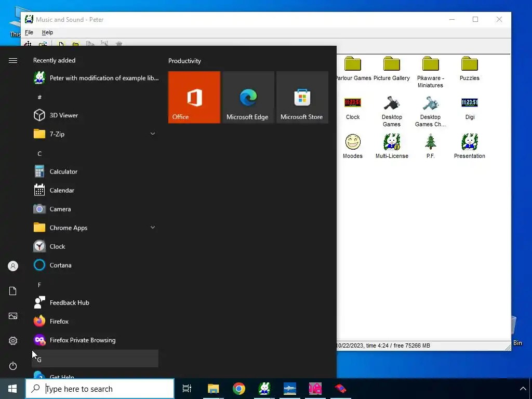
Task: Open Pictures from the Start sidebar
Action: 13,316
